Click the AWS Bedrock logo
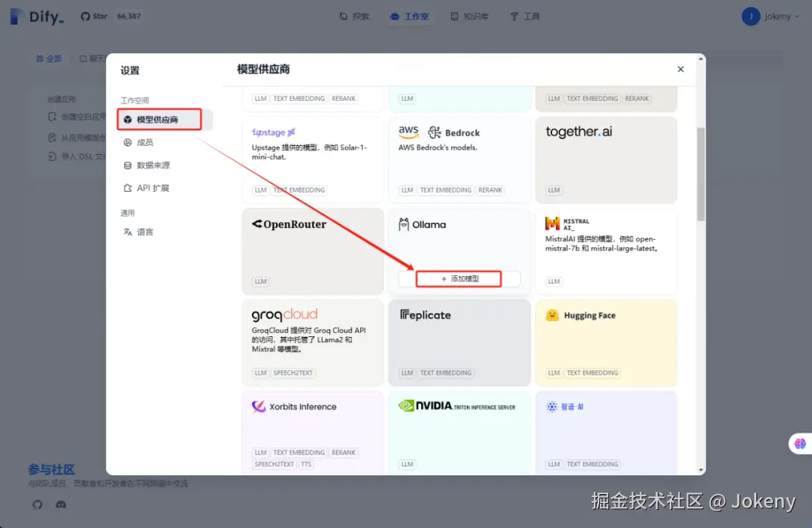 tap(439, 132)
